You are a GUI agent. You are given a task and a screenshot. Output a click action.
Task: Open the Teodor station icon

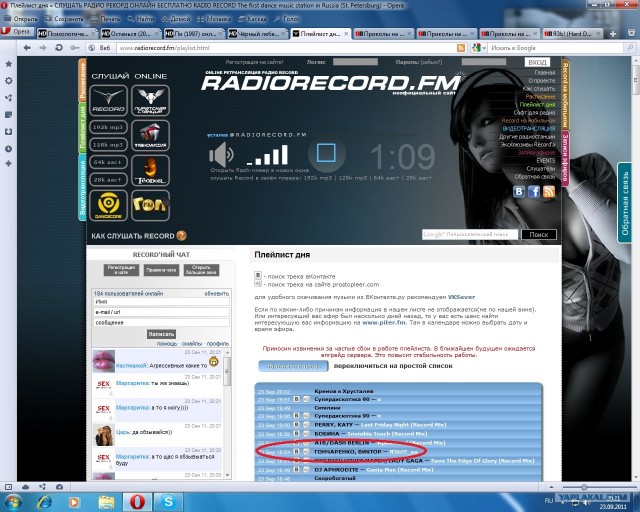151,171
